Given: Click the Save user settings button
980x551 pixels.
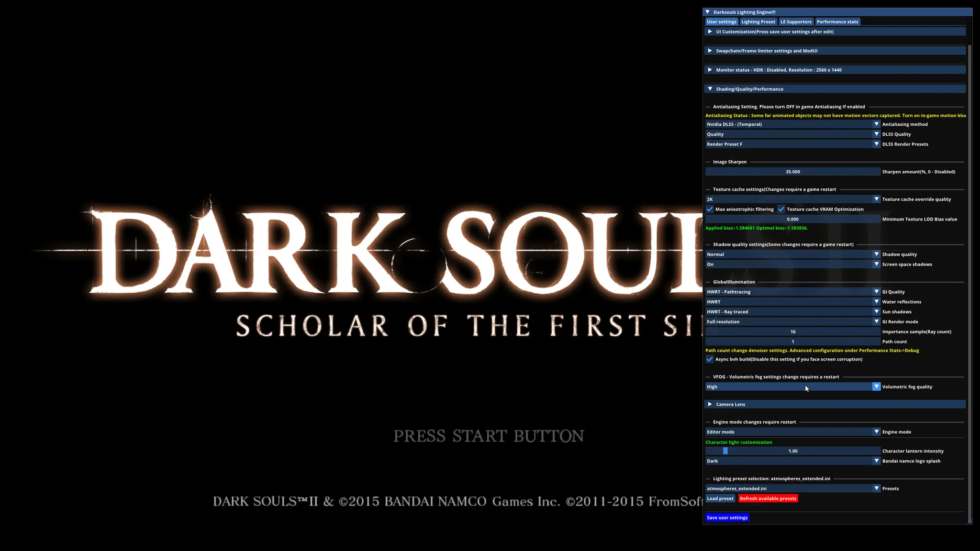Looking at the screenshot, I should (x=727, y=518).
